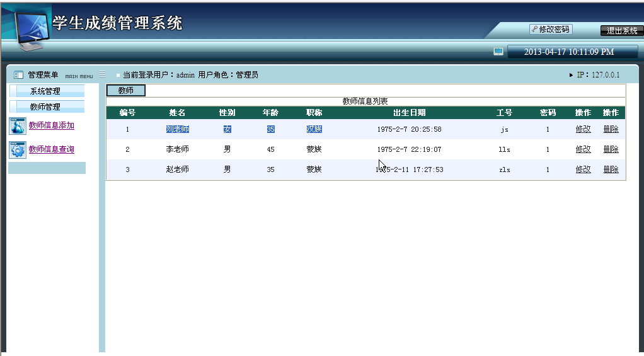Click the name cell 赵老师
Viewport: 644px width, 356px height.
tap(178, 169)
